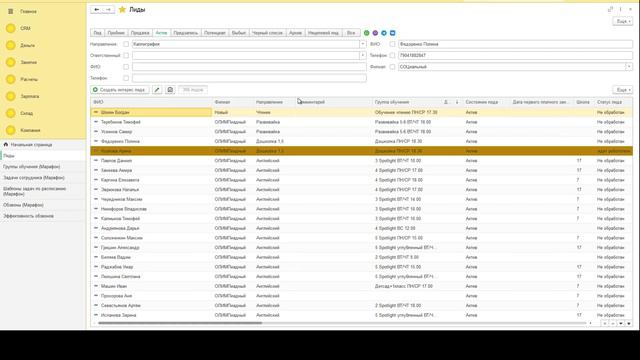Toggle the Филиал filter checkbox
Screen dimensions: 640x360
coord(392,67)
